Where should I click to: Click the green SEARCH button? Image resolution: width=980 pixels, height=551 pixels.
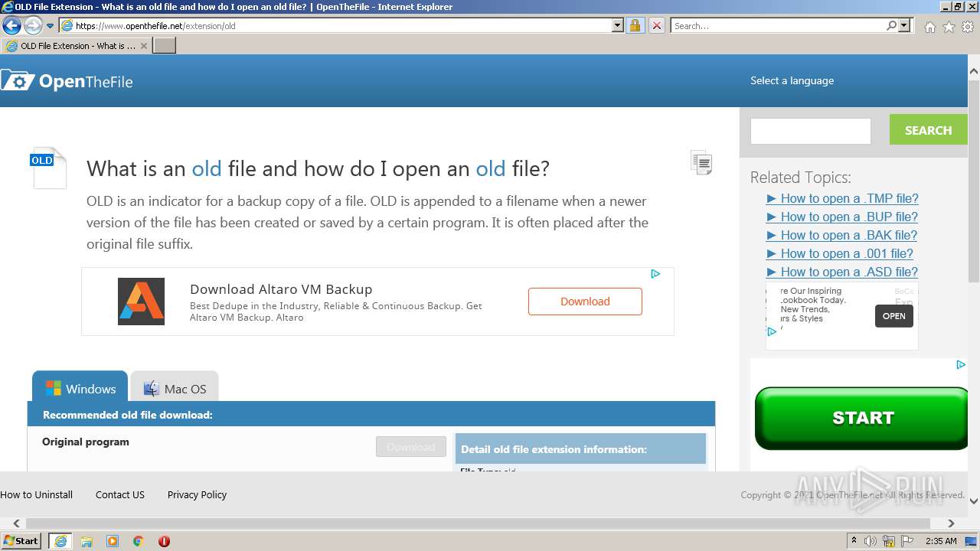click(928, 130)
